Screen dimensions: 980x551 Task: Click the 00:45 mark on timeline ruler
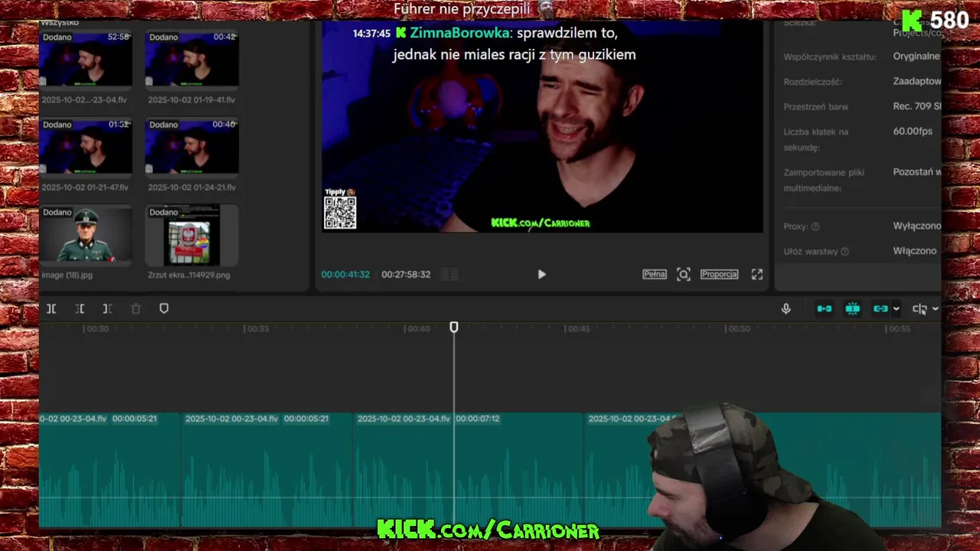click(x=578, y=328)
